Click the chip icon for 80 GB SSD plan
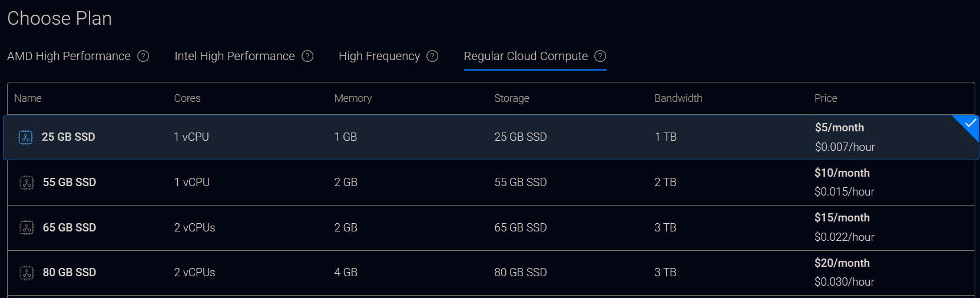 pos(27,273)
